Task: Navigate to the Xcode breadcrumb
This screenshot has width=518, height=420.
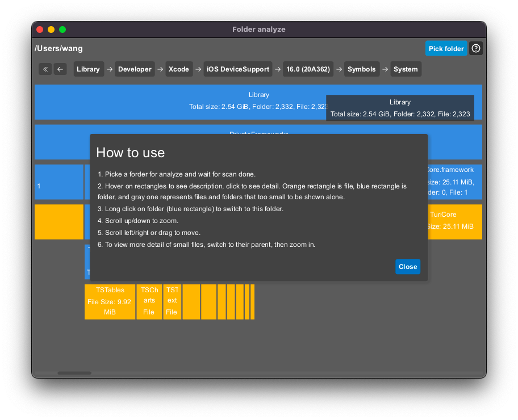Action: pyautogui.click(x=178, y=69)
